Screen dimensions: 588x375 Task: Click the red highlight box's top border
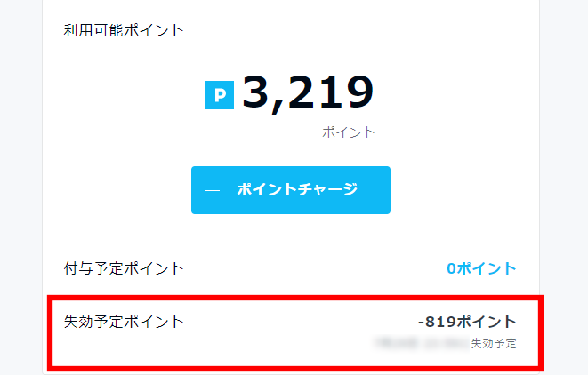pyautogui.click(x=294, y=298)
